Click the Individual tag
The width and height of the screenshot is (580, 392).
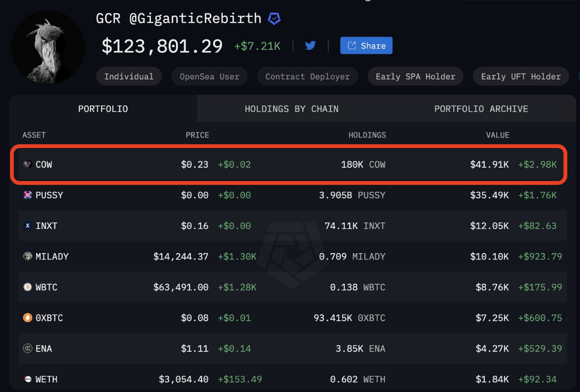129,76
